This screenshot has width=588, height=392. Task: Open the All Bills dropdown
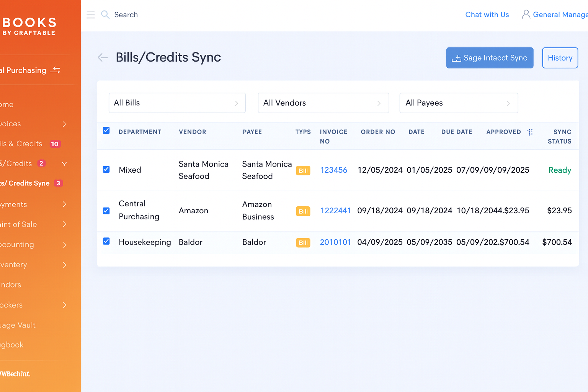coord(177,103)
